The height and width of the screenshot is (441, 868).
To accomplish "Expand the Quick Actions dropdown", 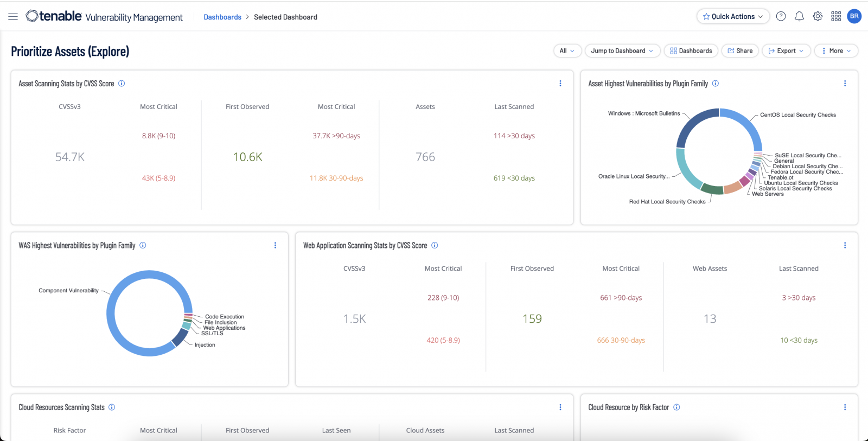I will [x=732, y=16].
